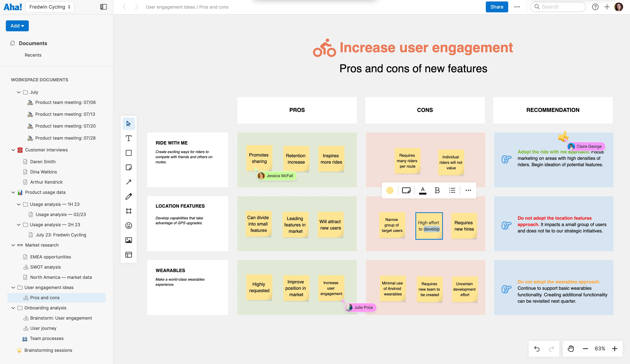Select the frame tool
The height and width of the screenshot is (364, 630).
point(129,211)
